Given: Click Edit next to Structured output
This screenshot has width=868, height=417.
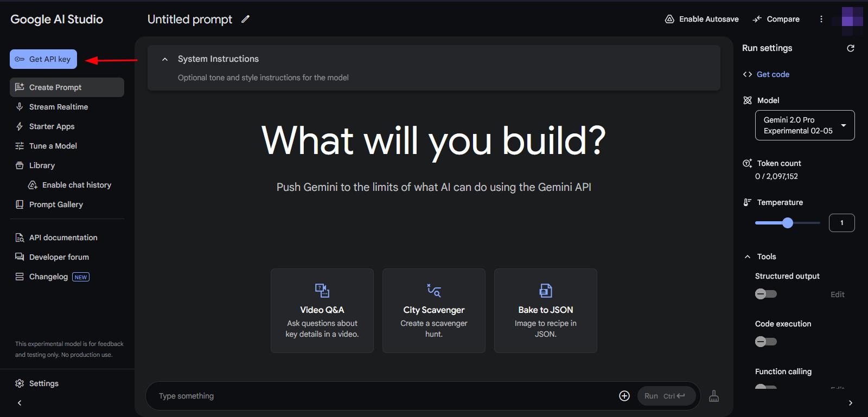Looking at the screenshot, I should pyautogui.click(x=838, y=294).
